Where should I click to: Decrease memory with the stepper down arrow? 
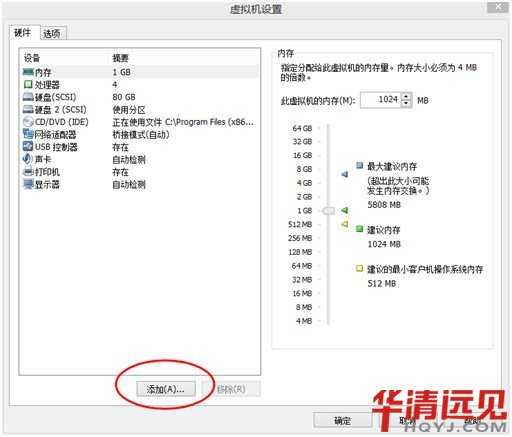[x=406, y=104]
